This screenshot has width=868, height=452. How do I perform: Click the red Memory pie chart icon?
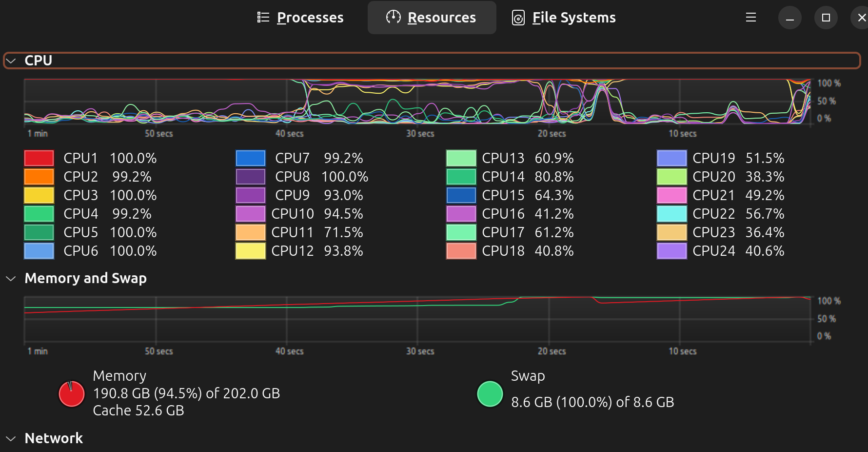(x=72, y=393)
